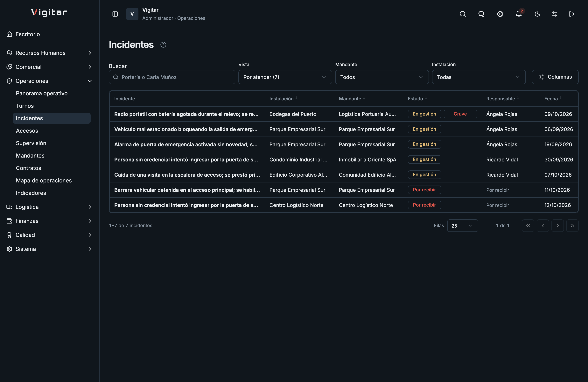This screenshot has width=588, height=382.
Task: Open the search icon in header
Action: tap(463, 14)
